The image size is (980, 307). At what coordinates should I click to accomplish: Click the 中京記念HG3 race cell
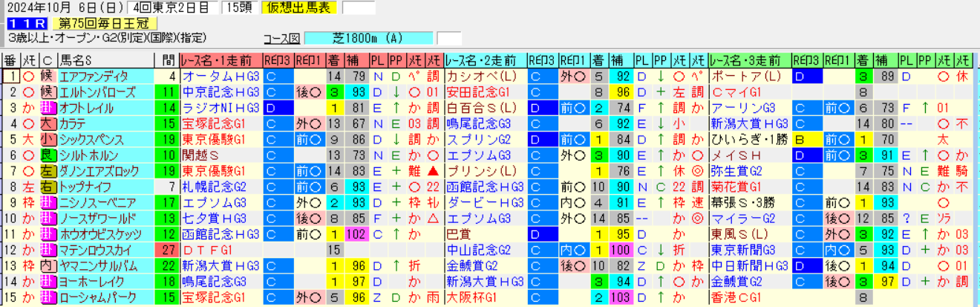pos(220,91)
